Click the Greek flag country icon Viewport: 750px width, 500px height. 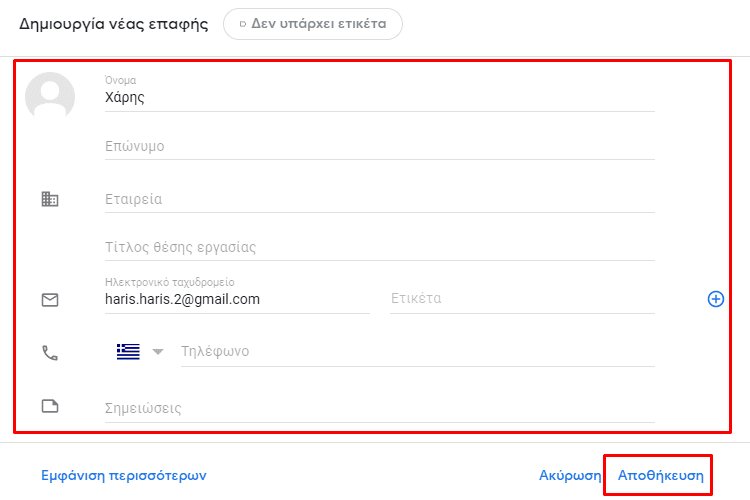point(128,352)
